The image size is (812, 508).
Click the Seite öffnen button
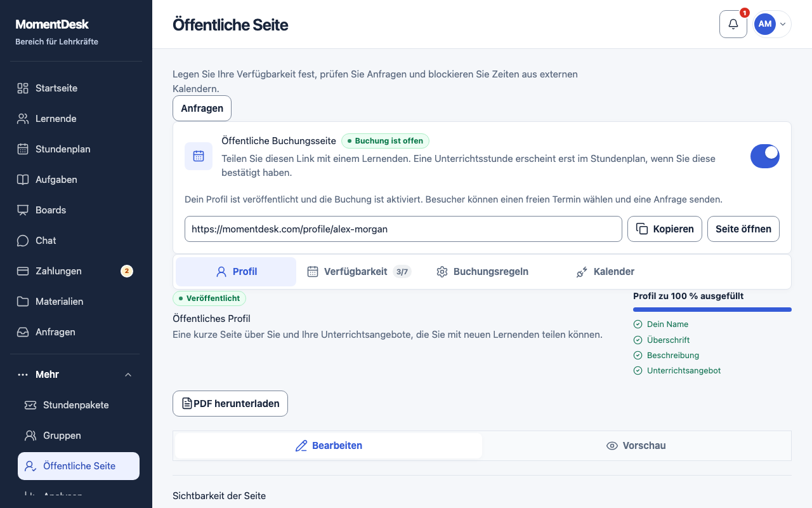(x=743, y=229)
